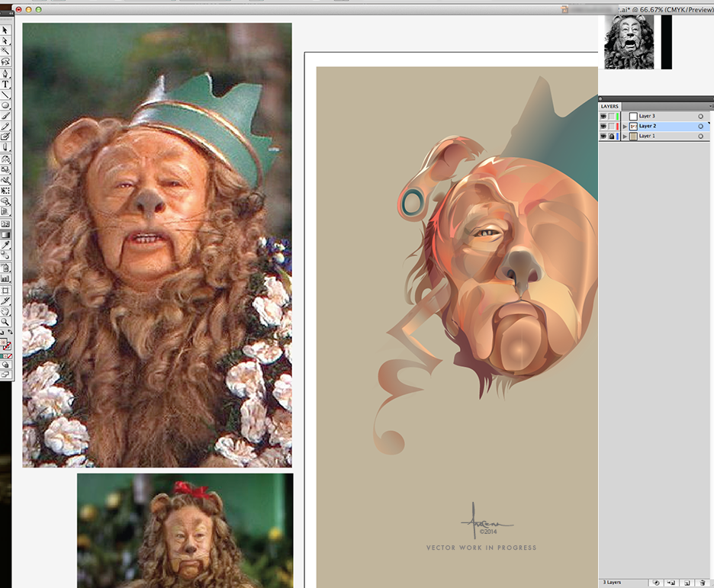Pick the Ellipse shape tool
Screen dimensions: 714x588
5,105
